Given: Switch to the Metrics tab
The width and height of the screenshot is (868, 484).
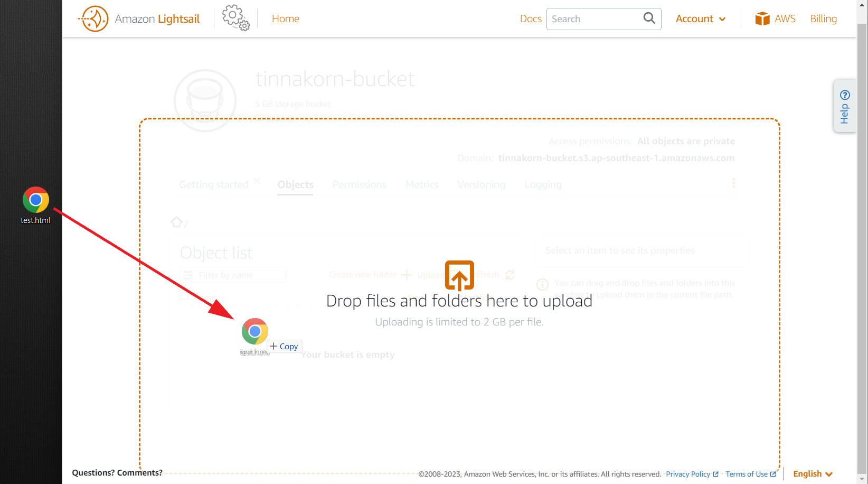Looking at the screenshot, I should 422,184.
